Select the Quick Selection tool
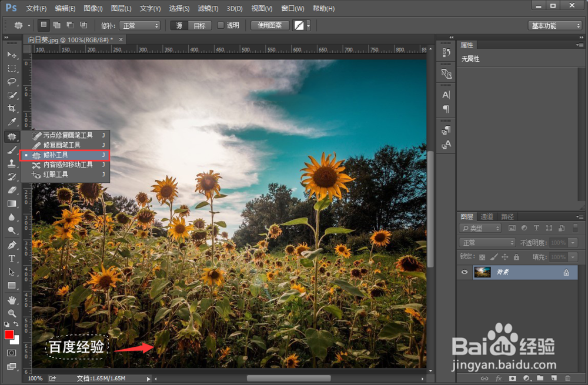The width and height of the screenshot is (588, 385). (x=12, y=95)
